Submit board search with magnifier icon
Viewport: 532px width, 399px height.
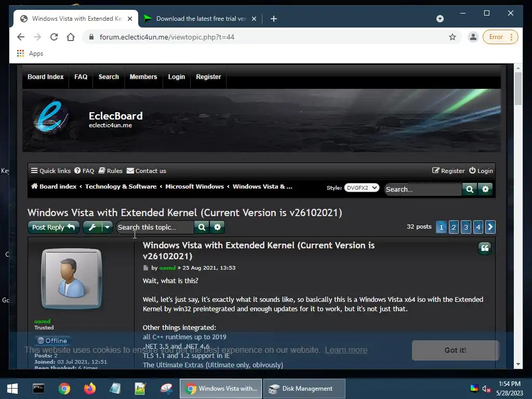[470, 189]
